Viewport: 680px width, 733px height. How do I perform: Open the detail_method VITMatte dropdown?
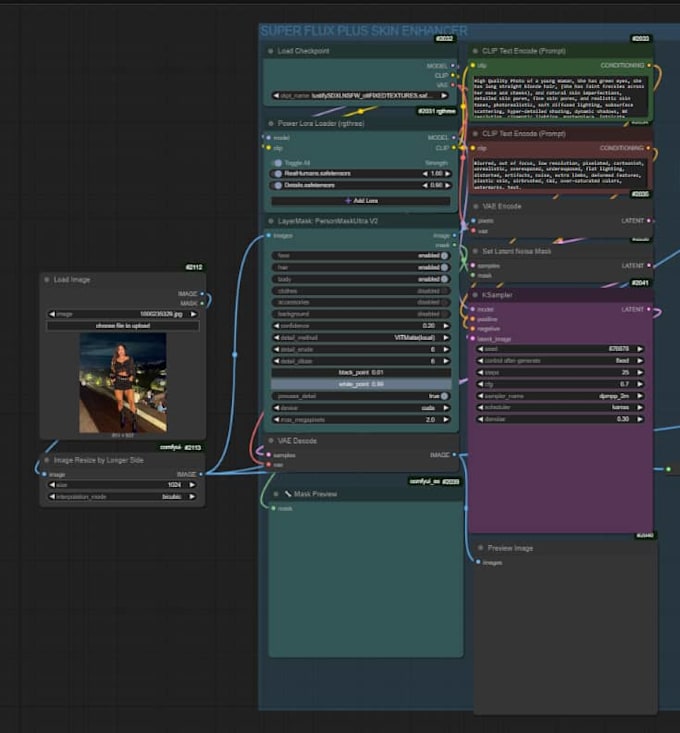tap(361, 338)
